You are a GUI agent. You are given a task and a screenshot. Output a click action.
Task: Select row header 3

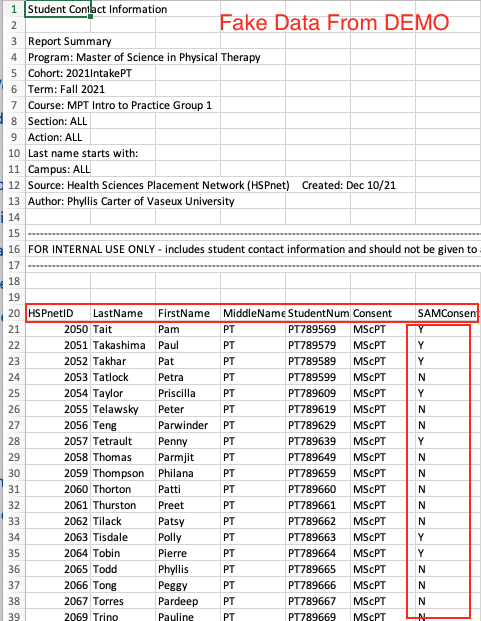[14, 41]
